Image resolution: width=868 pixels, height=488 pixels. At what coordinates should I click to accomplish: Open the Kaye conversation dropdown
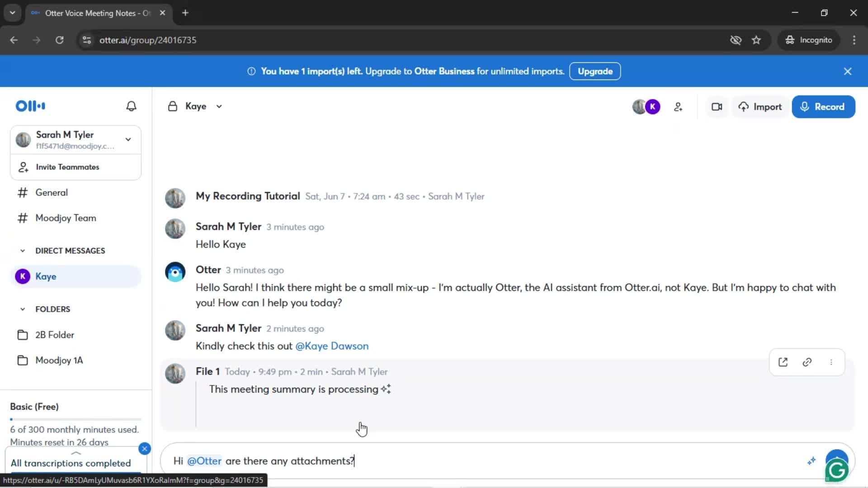(x=219, y=107)
